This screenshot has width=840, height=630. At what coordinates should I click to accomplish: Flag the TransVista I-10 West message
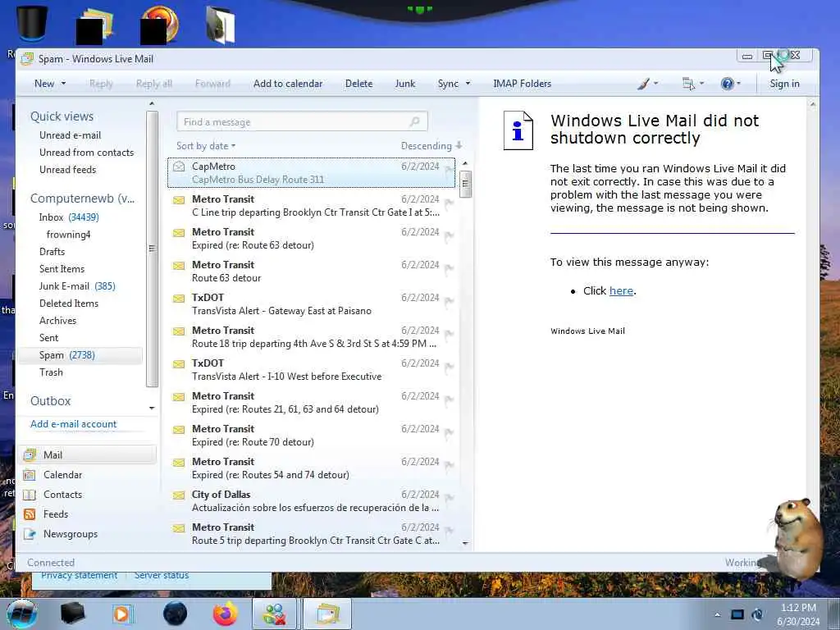[x=449, y=367]
